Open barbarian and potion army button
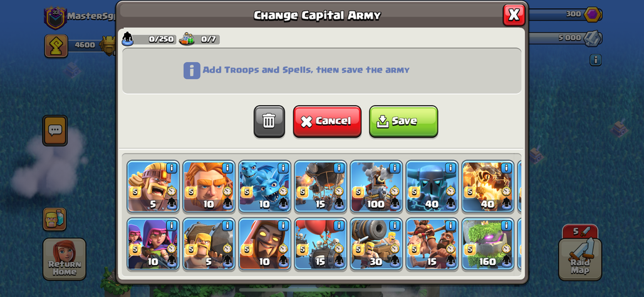This screenshot has width=644, height=297. (x=55, y=219)
